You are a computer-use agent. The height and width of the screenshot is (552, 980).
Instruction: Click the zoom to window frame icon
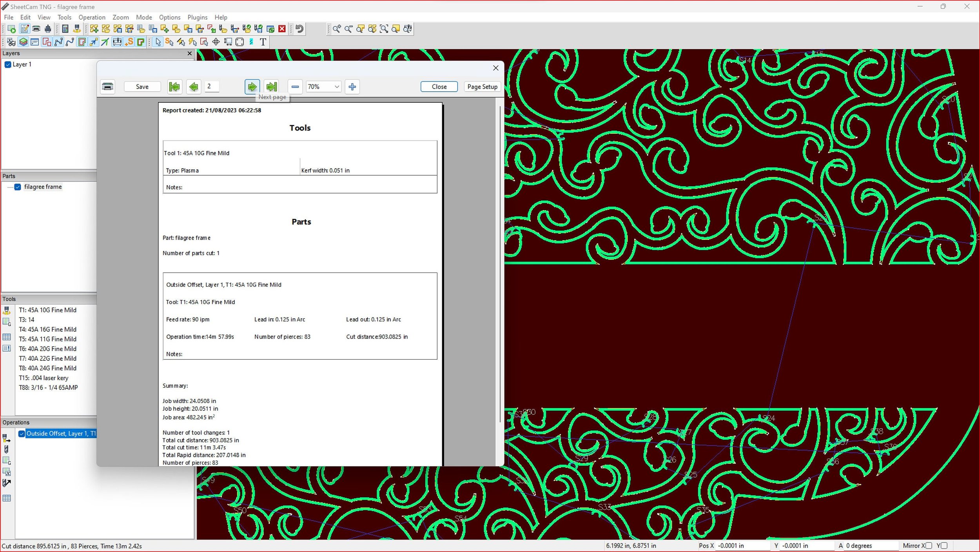click(x=384, y=29)
